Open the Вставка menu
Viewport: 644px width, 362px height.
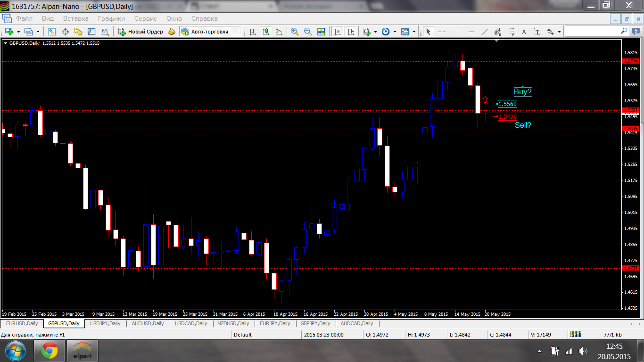pyautogui.click(x=75, y=18)
